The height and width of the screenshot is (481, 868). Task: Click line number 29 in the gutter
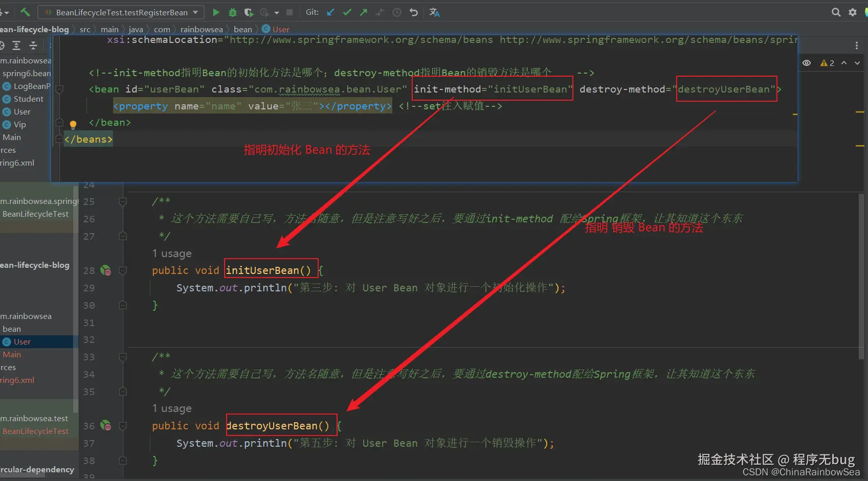[x=89, y=288]
